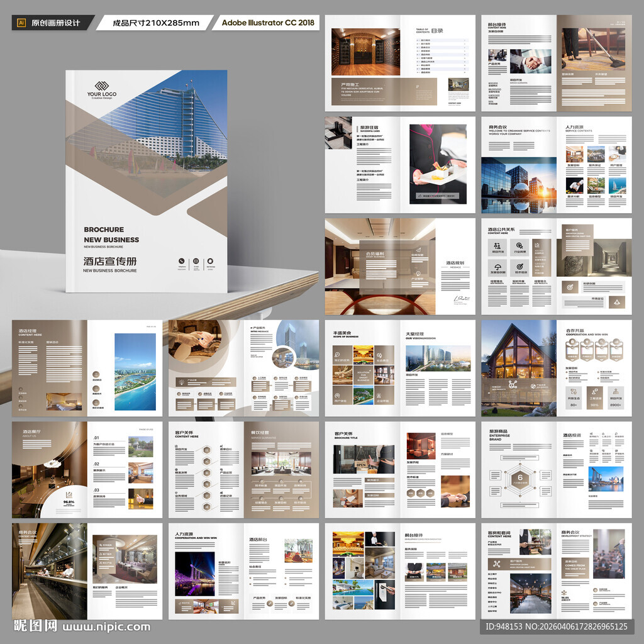Click the 酒店前台 heading
The image size is (644, 644).
(258, 539)
